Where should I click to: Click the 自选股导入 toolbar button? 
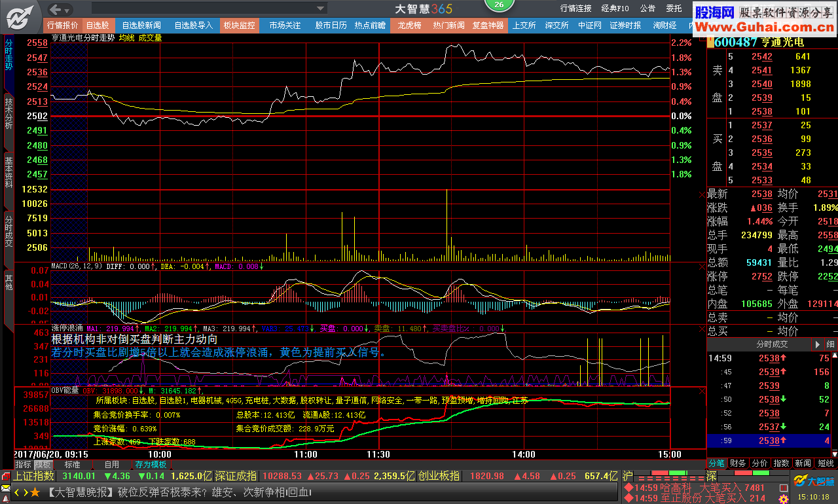tap(193, 26)
